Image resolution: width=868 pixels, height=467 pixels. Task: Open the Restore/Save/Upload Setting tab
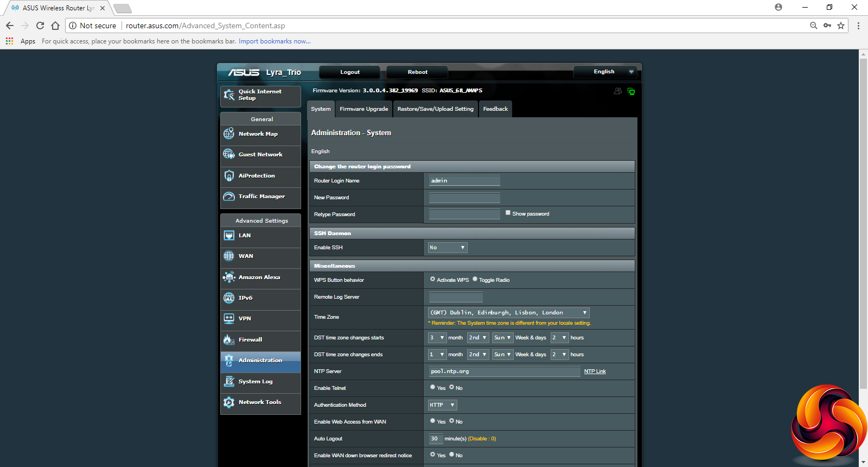pos(435,109)
